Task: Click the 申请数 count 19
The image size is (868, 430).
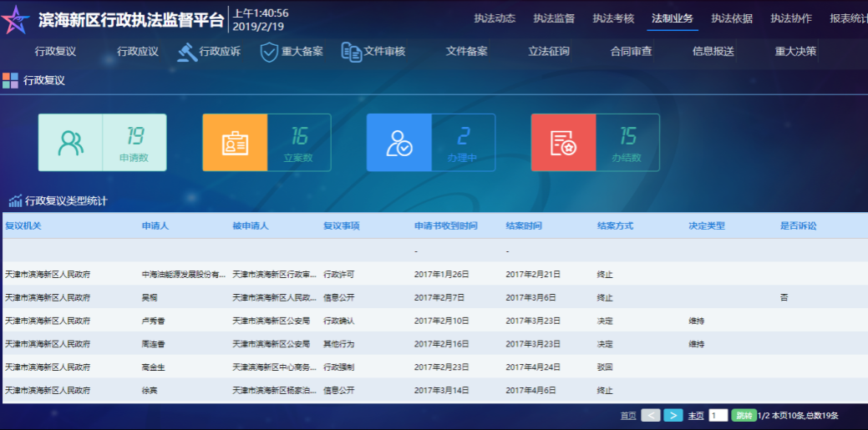Action: pyautogui.click(x=135, y=135)
